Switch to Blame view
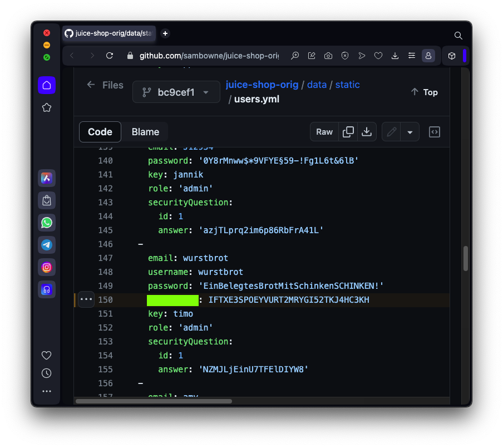 [145, 132]
